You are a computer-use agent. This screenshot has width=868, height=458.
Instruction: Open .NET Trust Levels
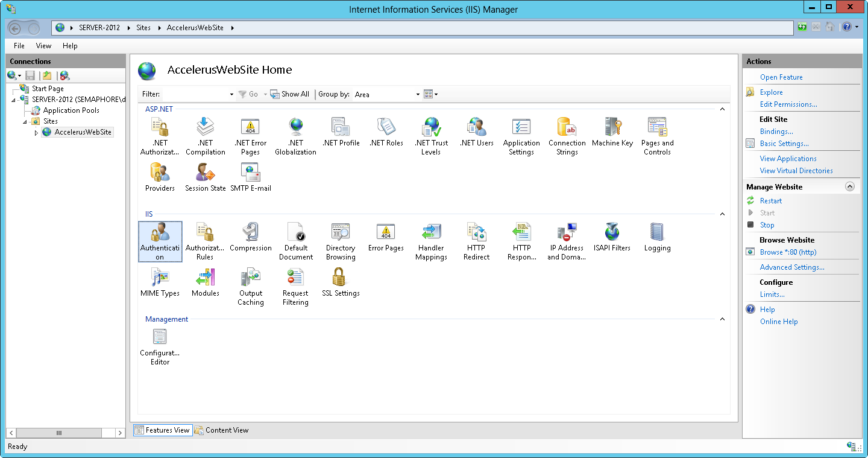tap(431, 136)
